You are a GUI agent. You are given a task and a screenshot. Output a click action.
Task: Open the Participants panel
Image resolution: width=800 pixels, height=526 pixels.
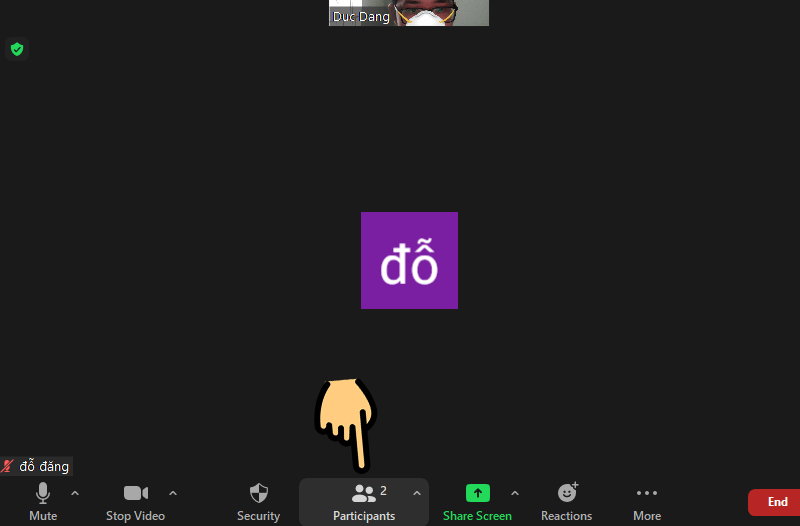(363, 500)
